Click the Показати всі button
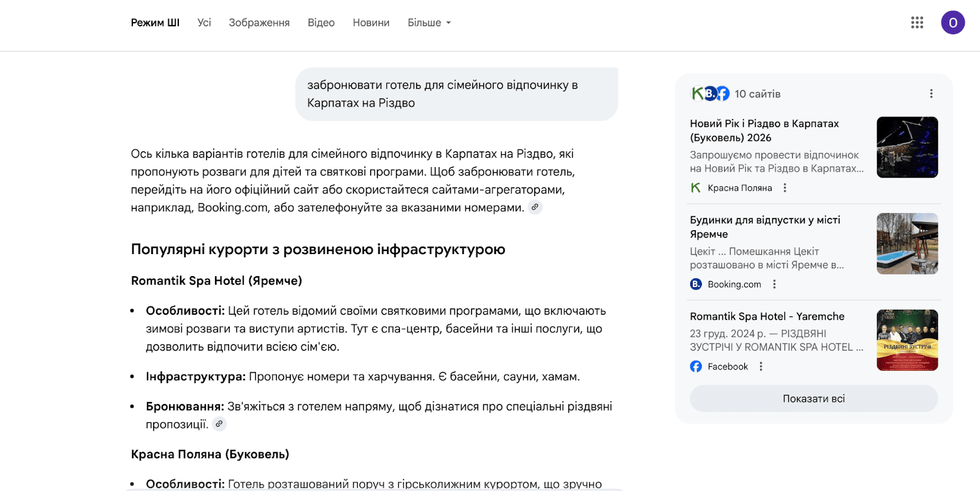 813,399
